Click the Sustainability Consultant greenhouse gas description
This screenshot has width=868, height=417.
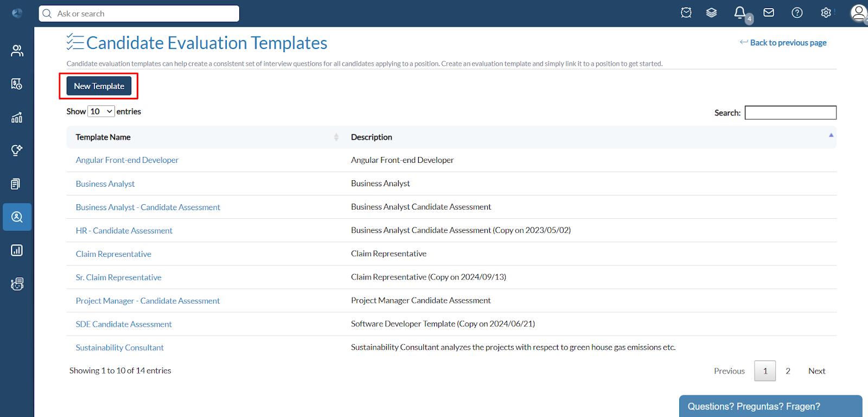coord(513,347)
